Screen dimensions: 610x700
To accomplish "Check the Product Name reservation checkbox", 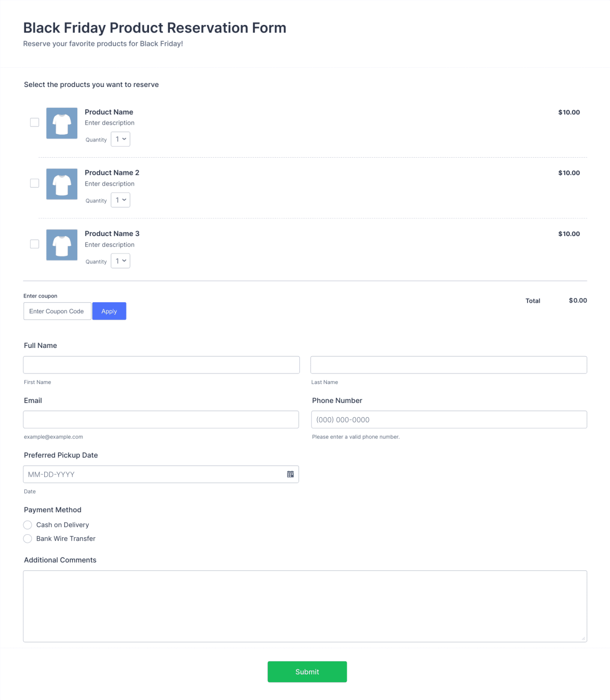I will 34,122.
